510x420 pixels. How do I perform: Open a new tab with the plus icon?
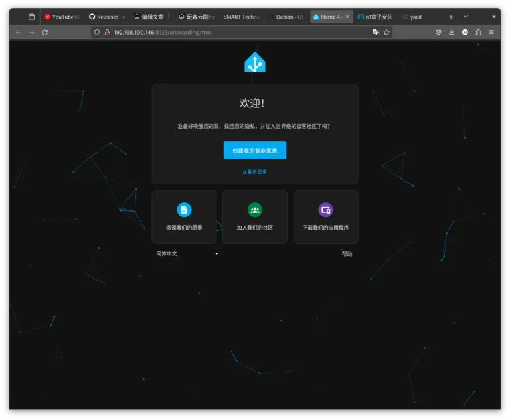click(451, 17)
